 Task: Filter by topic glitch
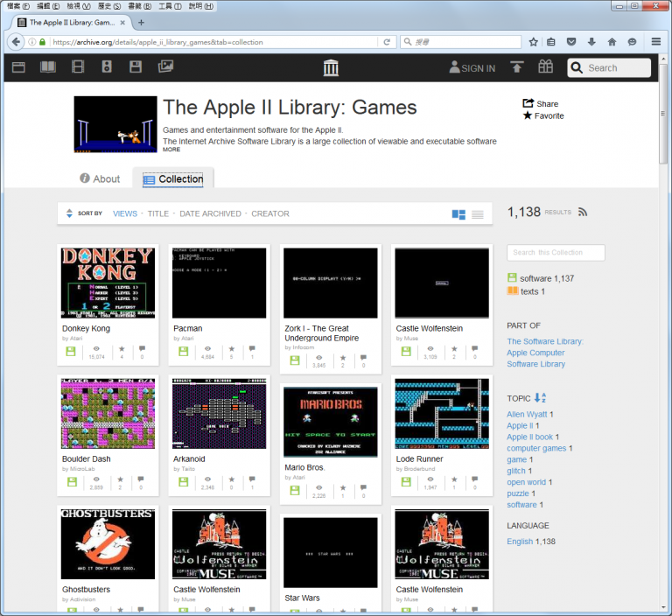click(516, 471)
